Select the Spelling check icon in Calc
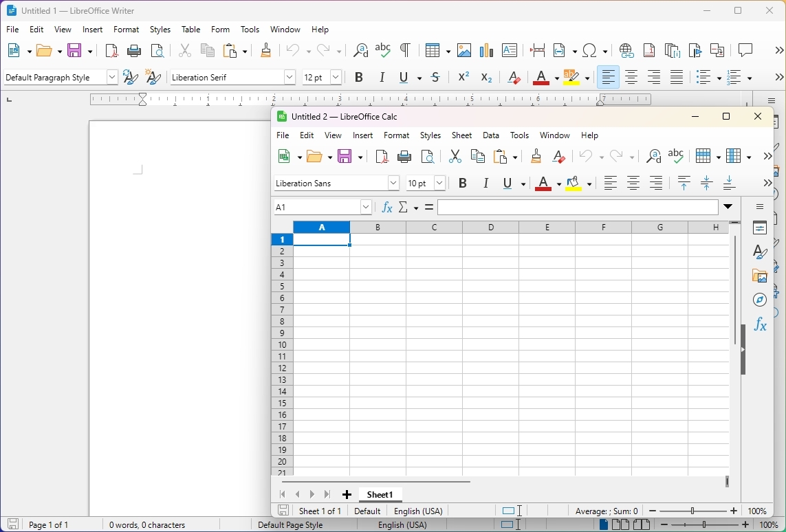This screenshot has height=532, width=786. 677,156
